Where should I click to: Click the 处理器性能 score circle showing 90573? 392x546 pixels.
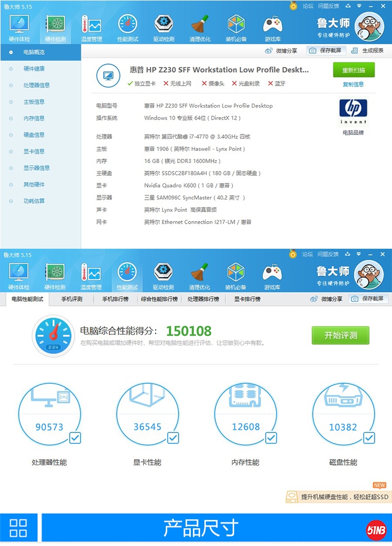50,414
